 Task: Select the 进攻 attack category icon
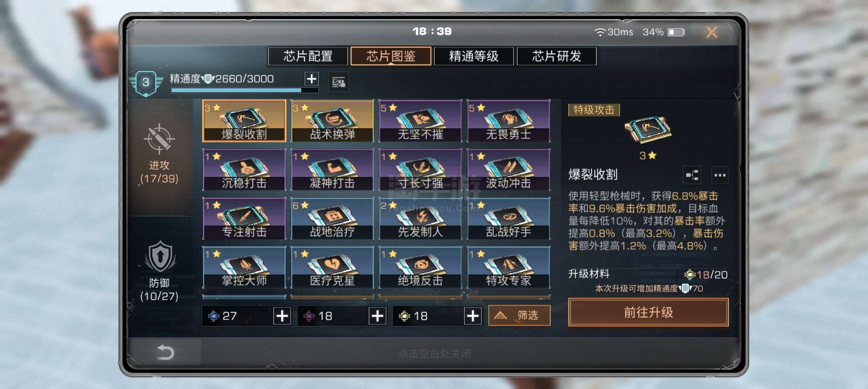coord(159,139)
